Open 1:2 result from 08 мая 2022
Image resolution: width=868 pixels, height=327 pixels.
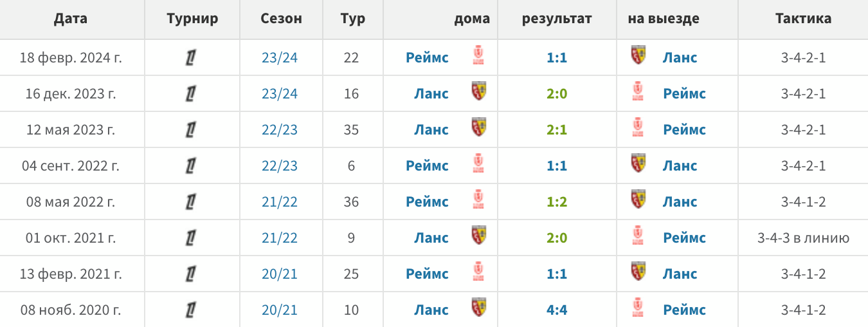[x=557, y=202]
